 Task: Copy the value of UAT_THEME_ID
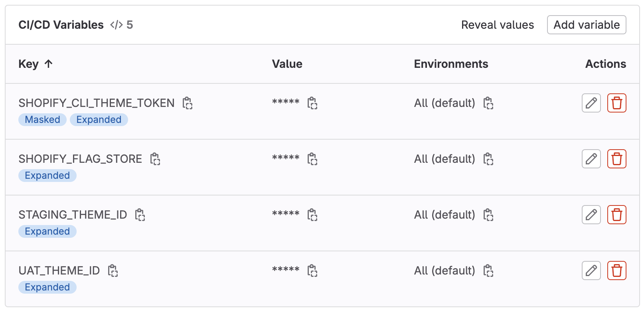click(x=312, y=271)
